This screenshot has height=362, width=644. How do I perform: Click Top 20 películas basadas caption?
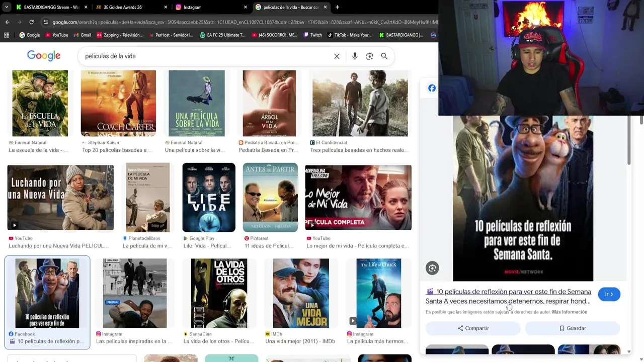point(117,150)
